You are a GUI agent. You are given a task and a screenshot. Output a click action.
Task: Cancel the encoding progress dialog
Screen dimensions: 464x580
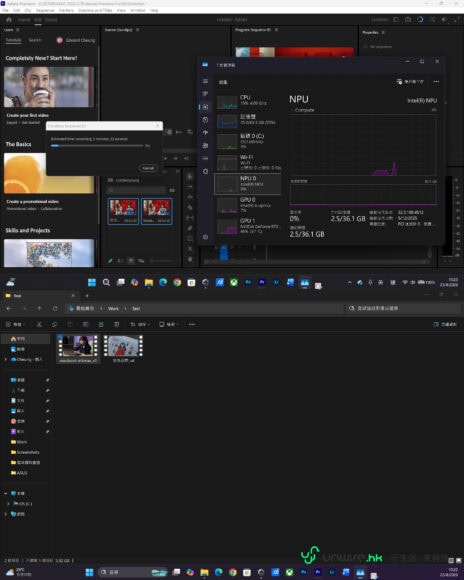click(x=148, y=168)
